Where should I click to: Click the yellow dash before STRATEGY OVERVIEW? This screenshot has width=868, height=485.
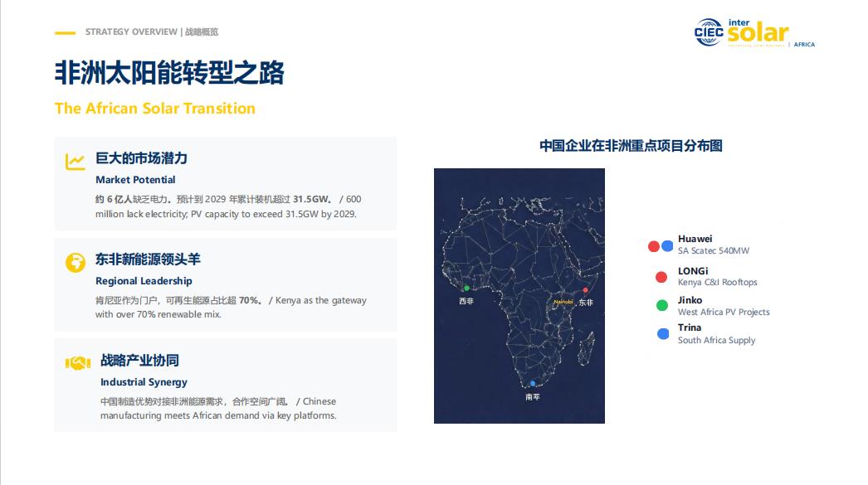click(x=65, y=32)
